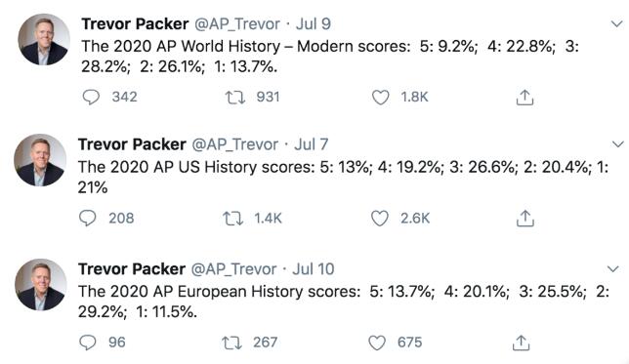Expand the options chevron on the Jul 7 tweet
629x364 pixels.
tap(617, 143)
